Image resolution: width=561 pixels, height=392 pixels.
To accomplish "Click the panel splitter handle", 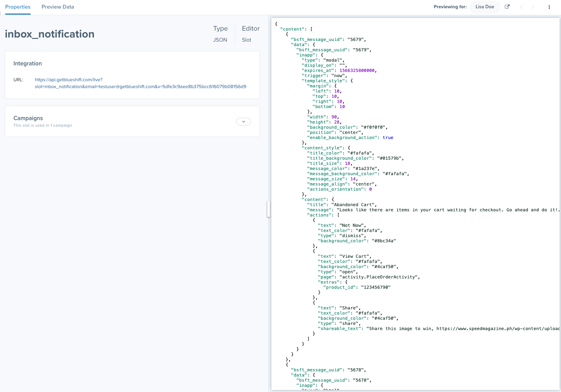I will (269, 209).
